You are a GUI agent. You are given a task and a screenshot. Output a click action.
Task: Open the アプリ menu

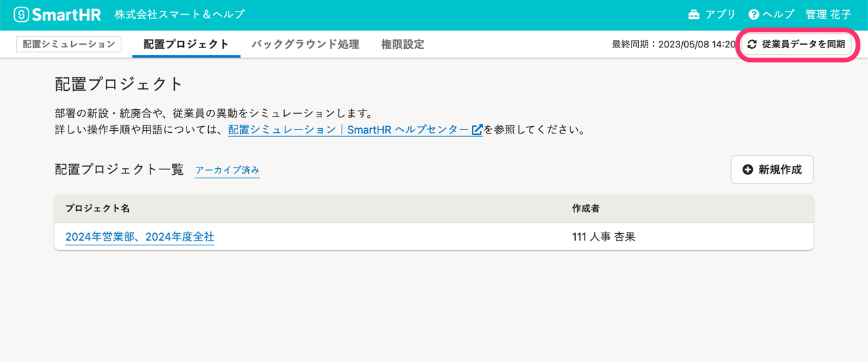tap(712, 15)
